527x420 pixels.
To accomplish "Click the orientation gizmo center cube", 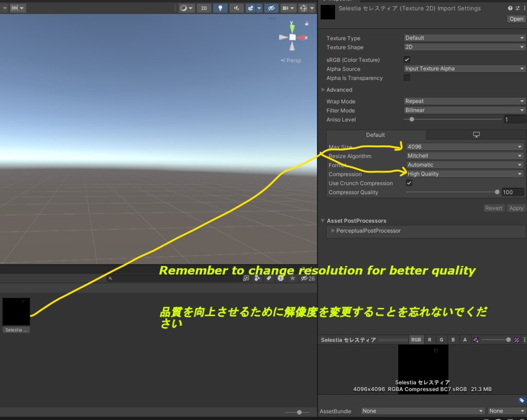I will point(292,37).
